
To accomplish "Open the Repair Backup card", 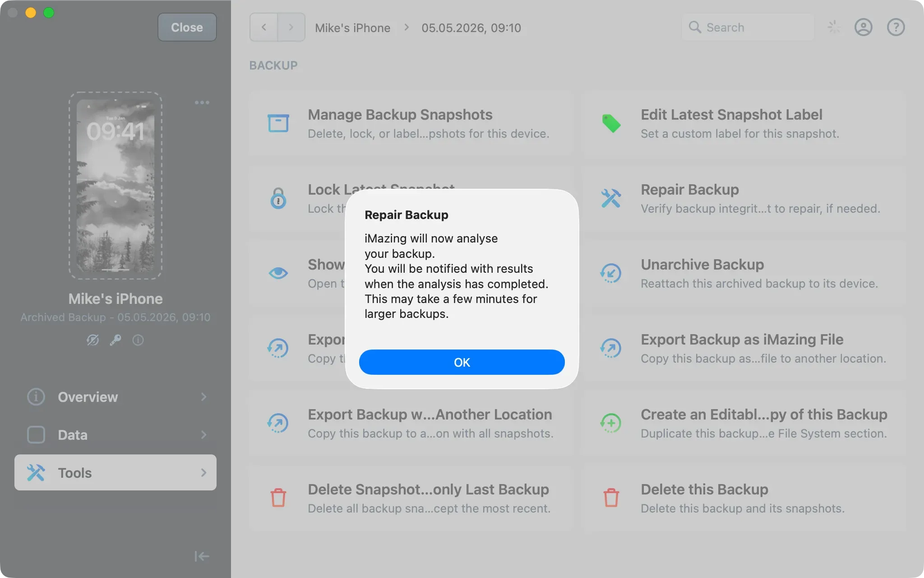I will point(744,198).
